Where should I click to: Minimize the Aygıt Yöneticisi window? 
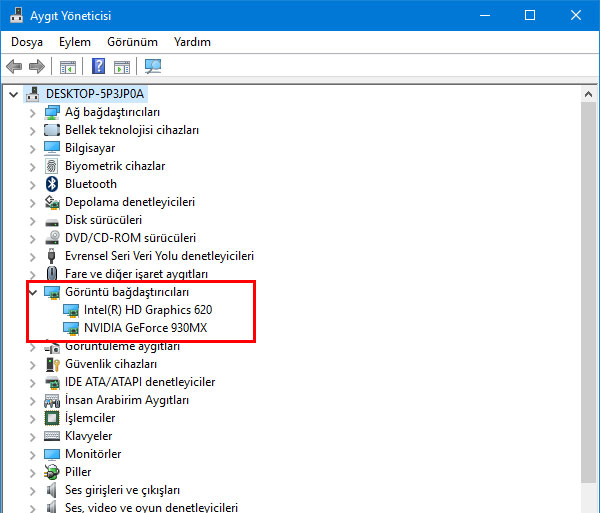485,15
